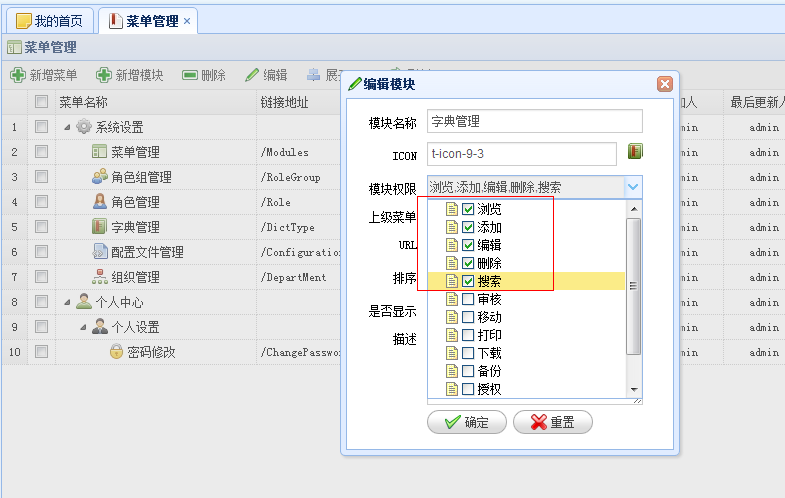The image size is (785, 498).
Task: Click the page icon beside 审核
Action: coord(452,299)
